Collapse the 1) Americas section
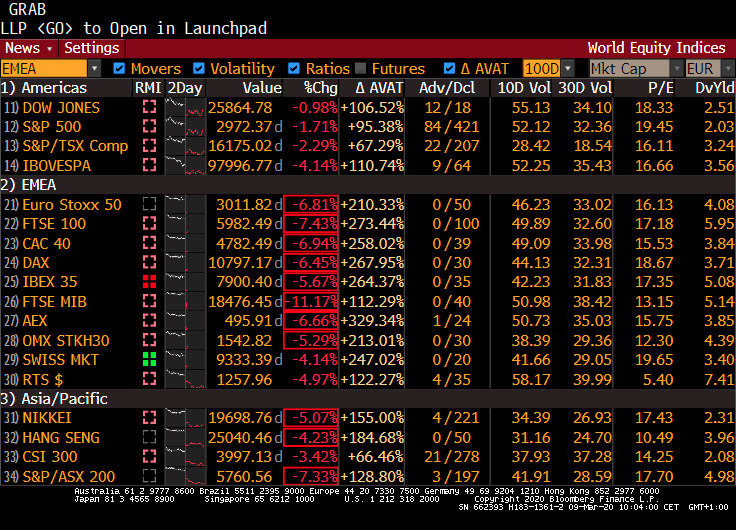 [44, 88]
